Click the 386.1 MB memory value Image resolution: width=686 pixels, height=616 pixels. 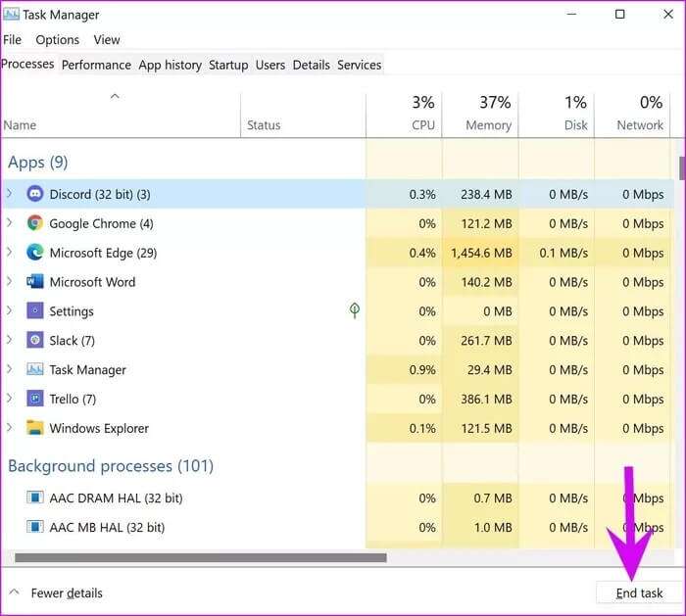(x=486, y=399)
